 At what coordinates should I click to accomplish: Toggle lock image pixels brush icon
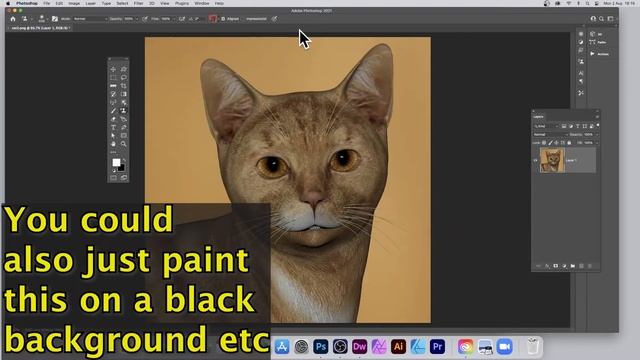point(550,142)
